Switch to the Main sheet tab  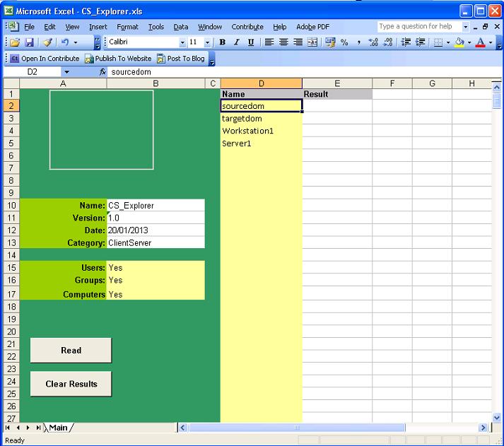tap(58, 428)
